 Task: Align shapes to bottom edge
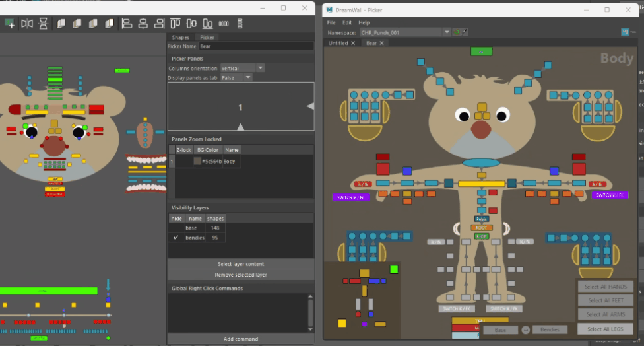pyautogui.click(x=208, y=24)
